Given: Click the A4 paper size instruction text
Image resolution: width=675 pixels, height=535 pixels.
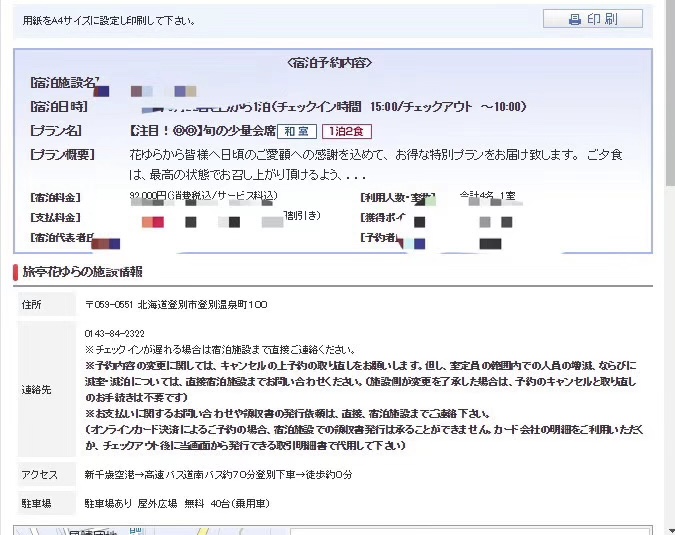Looking at the screenshot, I should 109,20.
